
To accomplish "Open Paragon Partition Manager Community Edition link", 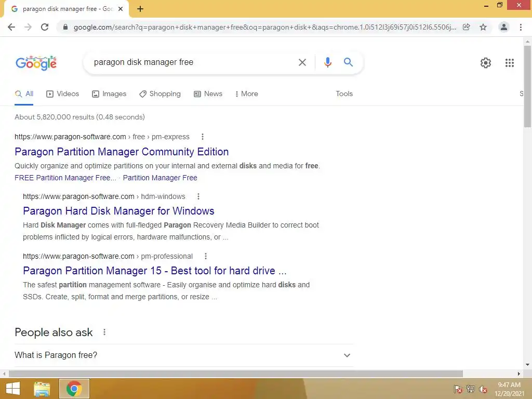I will pyautogui.click(x=122, y=152).
